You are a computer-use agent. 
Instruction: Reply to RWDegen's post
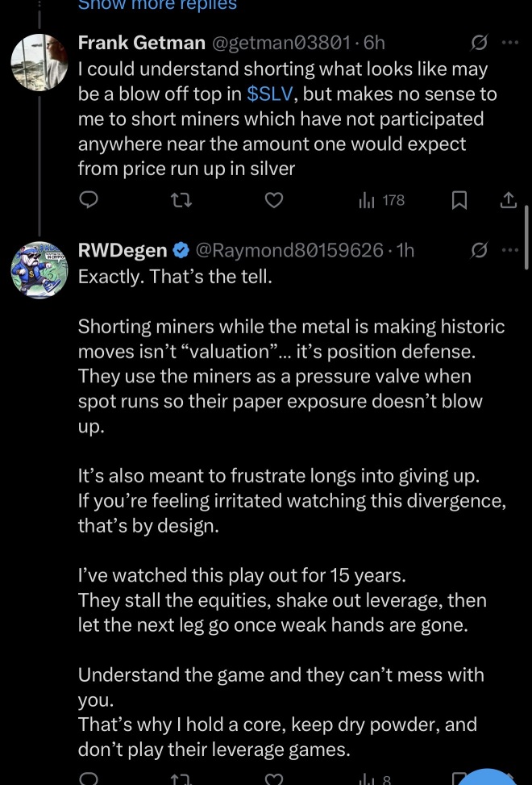tap(89, 779)
